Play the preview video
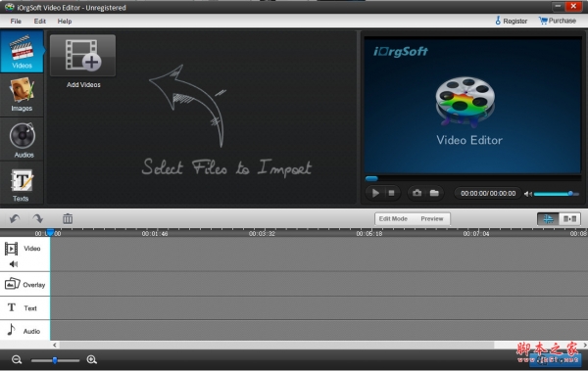Screen dimensions: 588x371 point(375,193)
